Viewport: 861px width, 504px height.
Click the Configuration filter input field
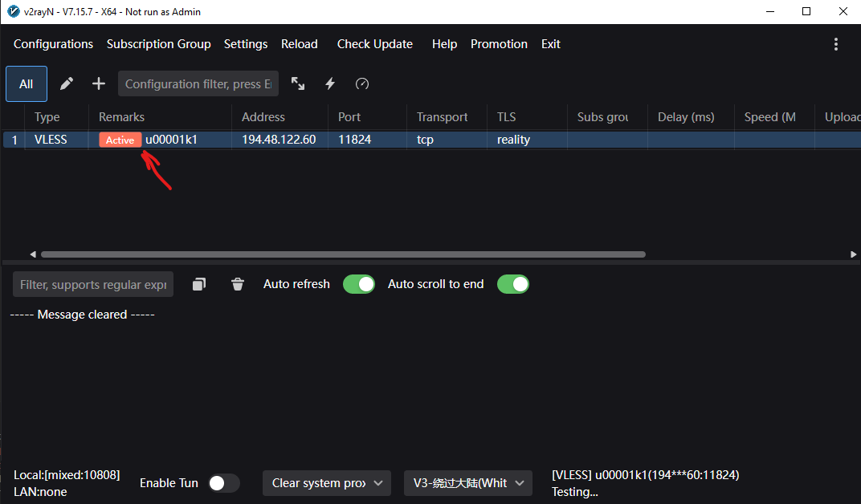click(198, 83)
